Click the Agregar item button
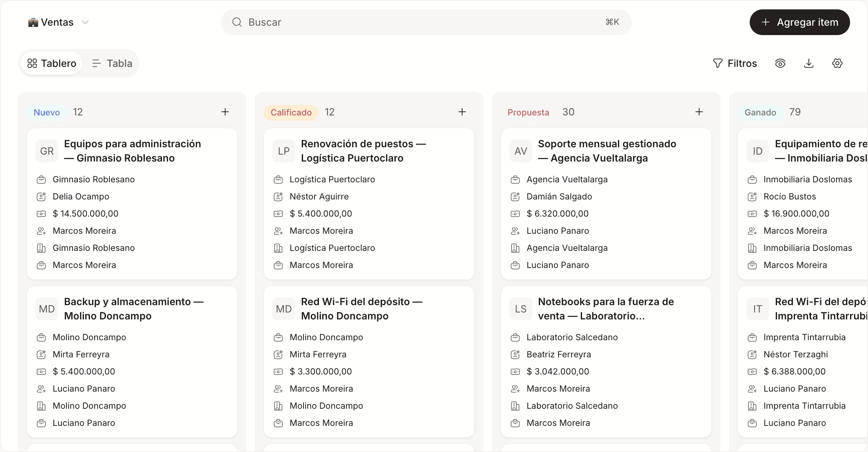 (x=799, y=22)
